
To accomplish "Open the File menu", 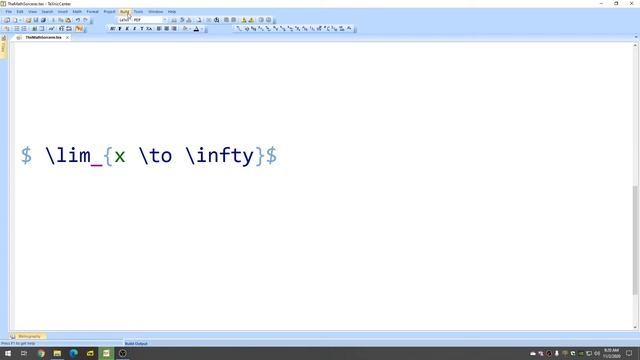I will (x=9, y=12).
